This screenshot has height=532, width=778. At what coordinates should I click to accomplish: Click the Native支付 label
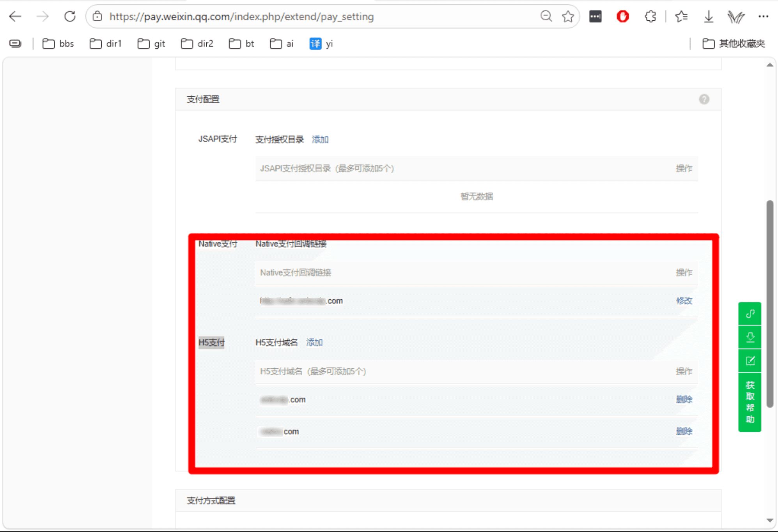point(218,244)
